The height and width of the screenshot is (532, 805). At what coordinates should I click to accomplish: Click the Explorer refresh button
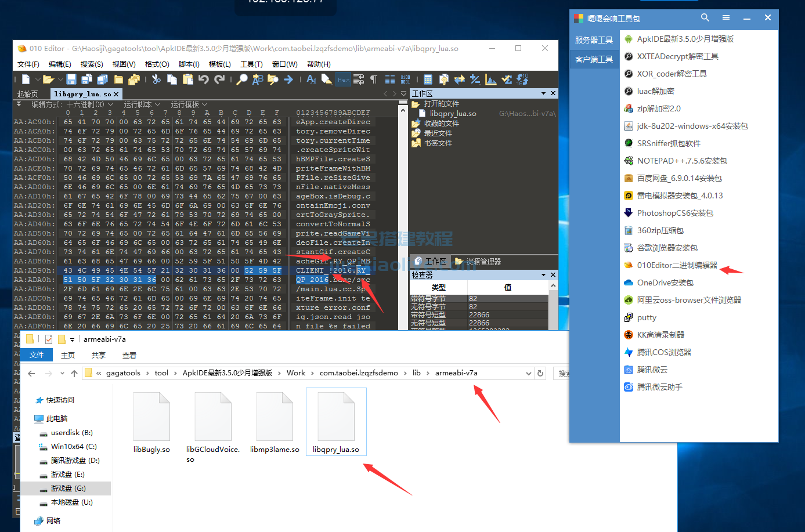coord(540,373)
